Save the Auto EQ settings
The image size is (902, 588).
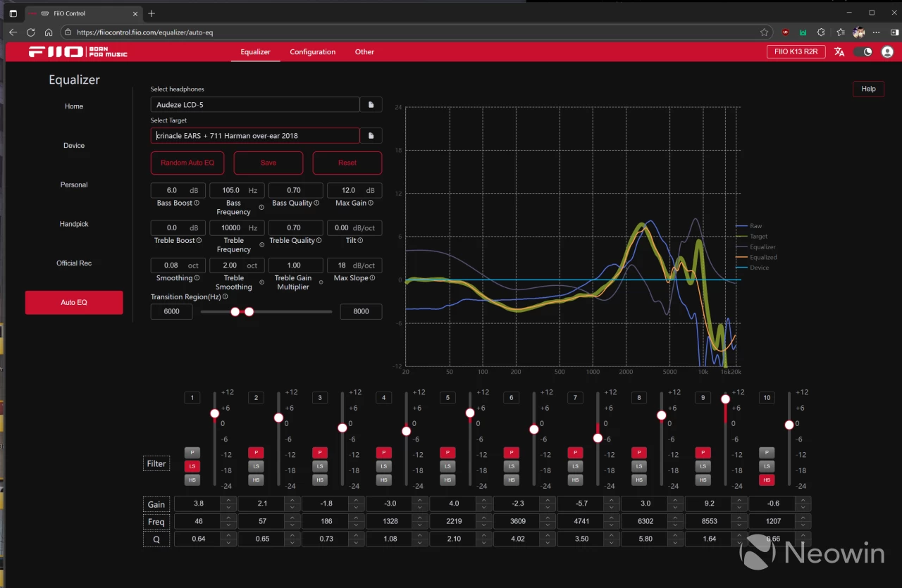coord(268,163)
